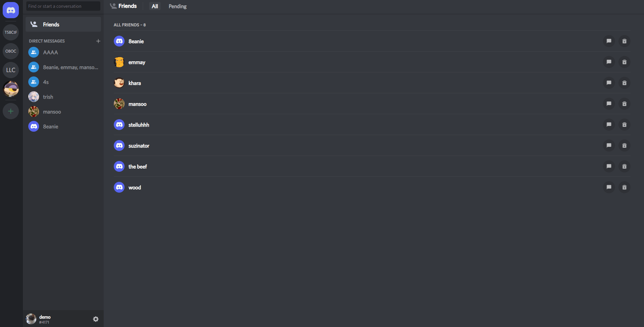
Task: Open the TSBCtF server
Action: [11, 32]
